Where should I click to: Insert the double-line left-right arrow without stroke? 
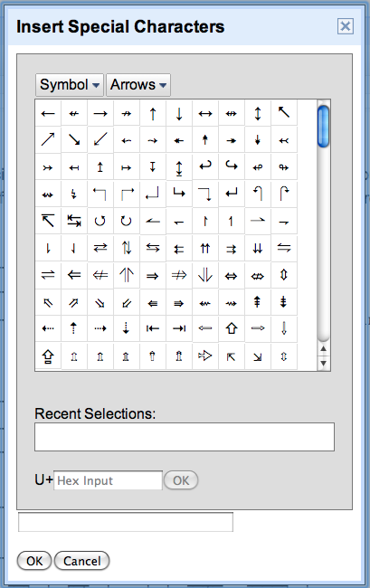click(x=232, y=276)
